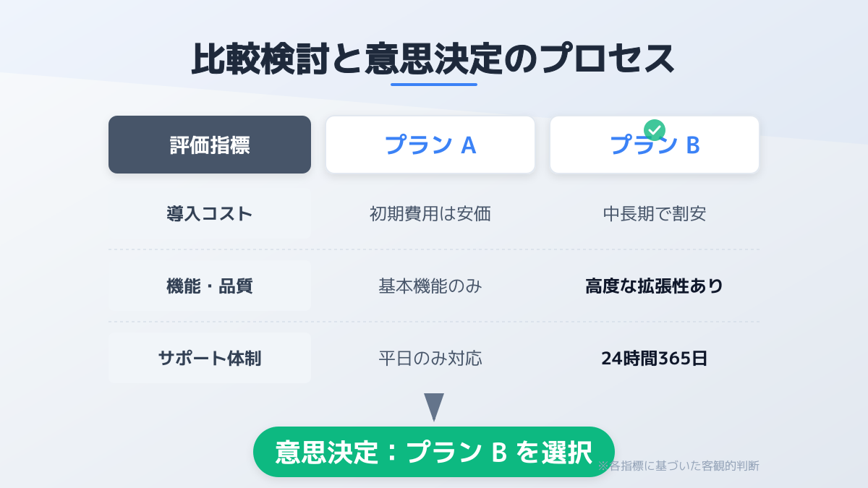Click the 基本機能のみ cell
Viewport: 868px width, 488px height.
coord(430,286)
